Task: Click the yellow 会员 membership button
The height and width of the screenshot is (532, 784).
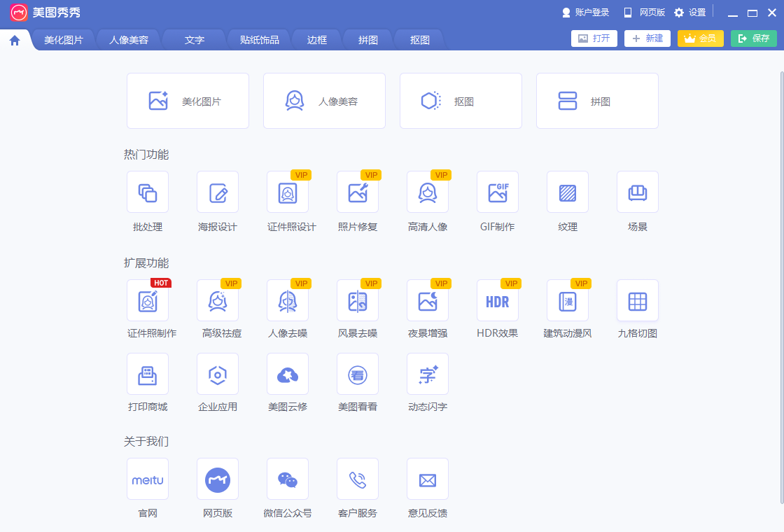Action: [700, 38]
